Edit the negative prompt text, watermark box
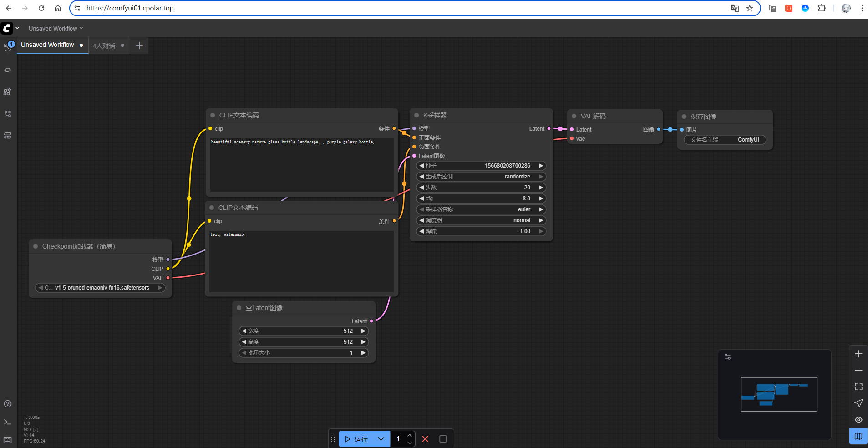 point(301,261)
